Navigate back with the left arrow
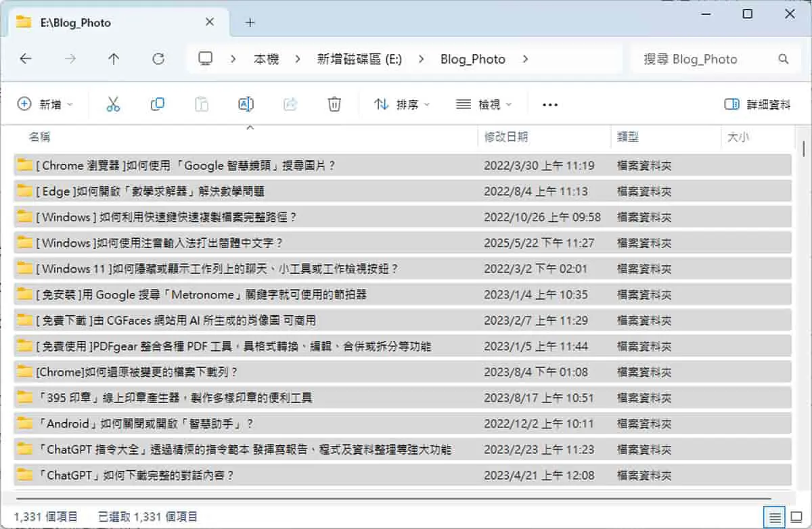Screen dimensions: 812x529 pos(26,59)
